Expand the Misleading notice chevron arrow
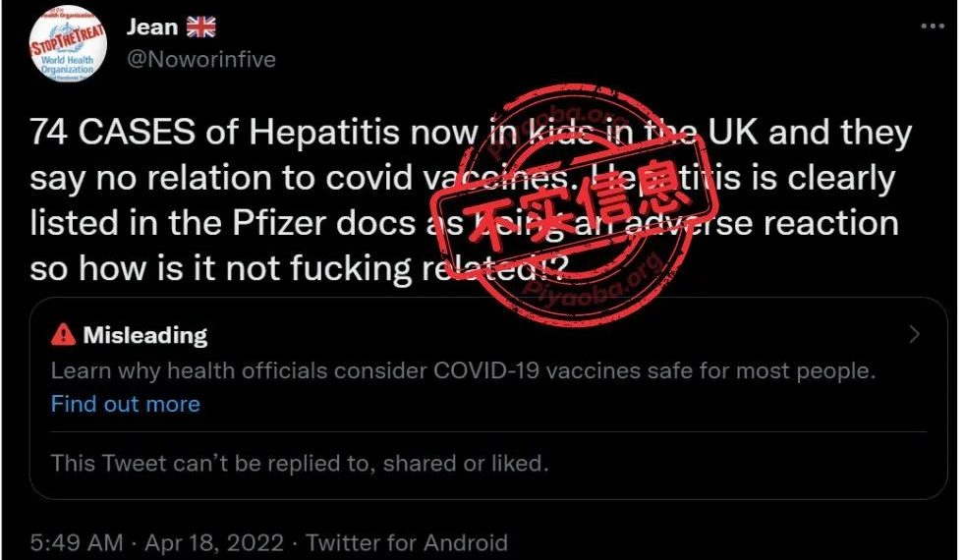 pos(914,334)
